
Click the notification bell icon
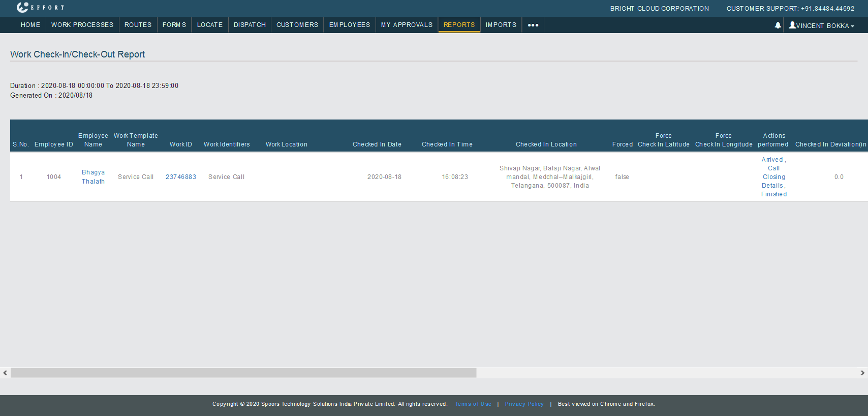click(x=778, y=25)
